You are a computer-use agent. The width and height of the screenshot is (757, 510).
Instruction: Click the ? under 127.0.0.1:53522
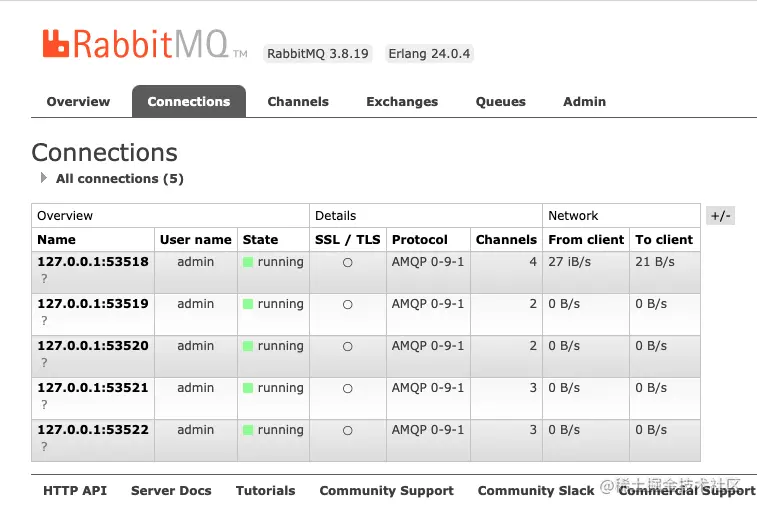pos(44,447)
